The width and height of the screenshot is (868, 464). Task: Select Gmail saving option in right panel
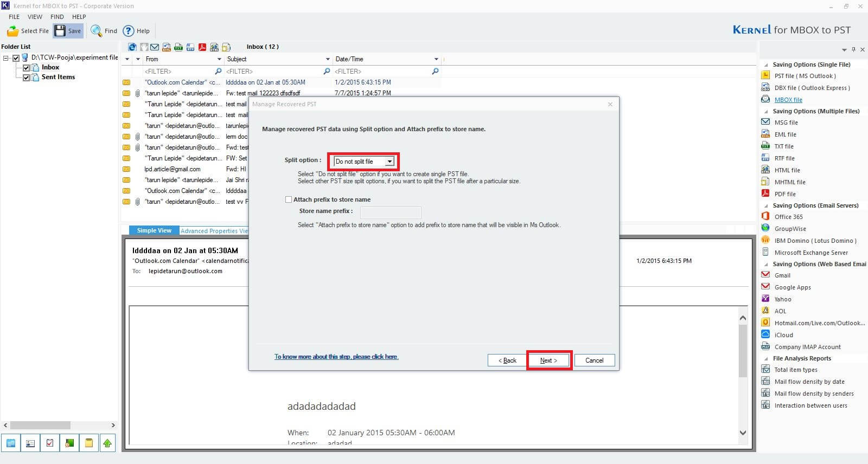coord(782,275)
